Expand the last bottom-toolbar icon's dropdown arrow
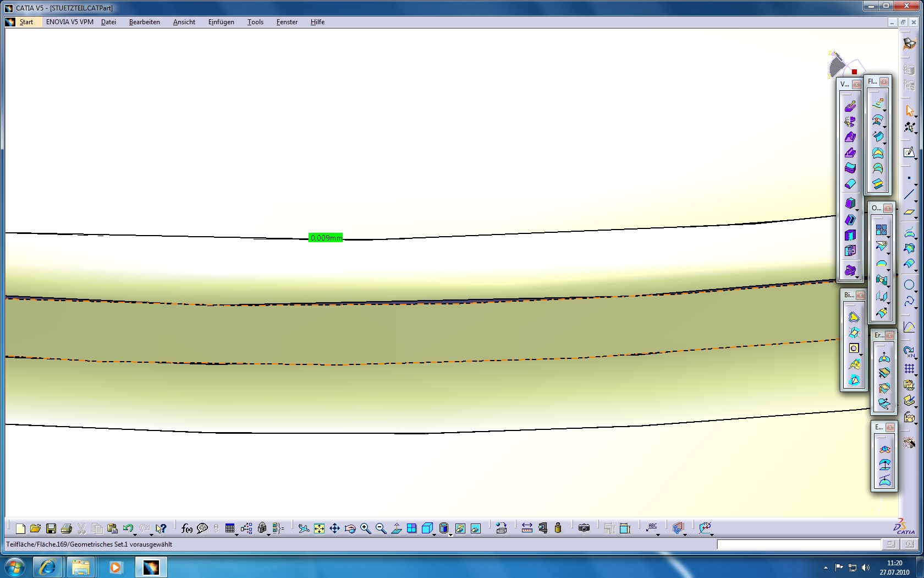 [712, 535]
